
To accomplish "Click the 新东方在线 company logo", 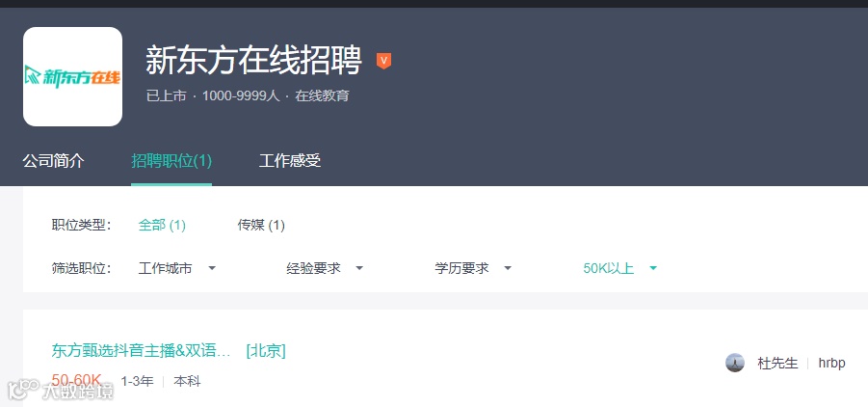I will 72,76.
